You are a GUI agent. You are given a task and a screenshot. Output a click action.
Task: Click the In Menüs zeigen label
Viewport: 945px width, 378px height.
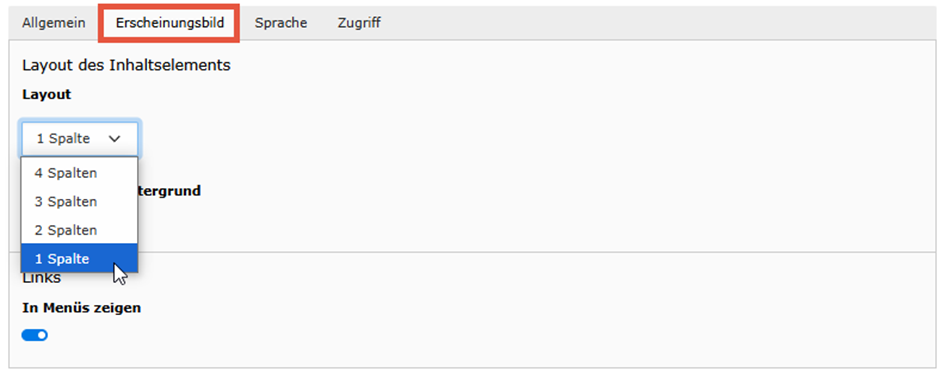click(x=81, y=308)
